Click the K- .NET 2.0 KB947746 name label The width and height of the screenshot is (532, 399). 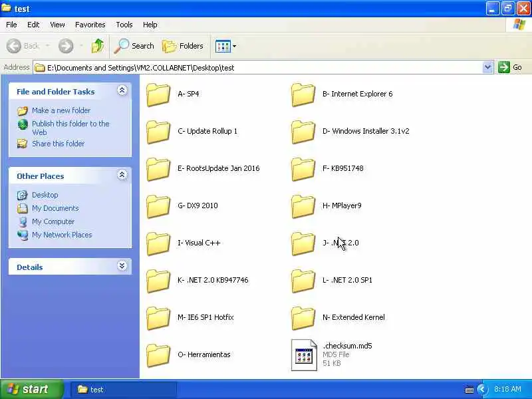213,280
